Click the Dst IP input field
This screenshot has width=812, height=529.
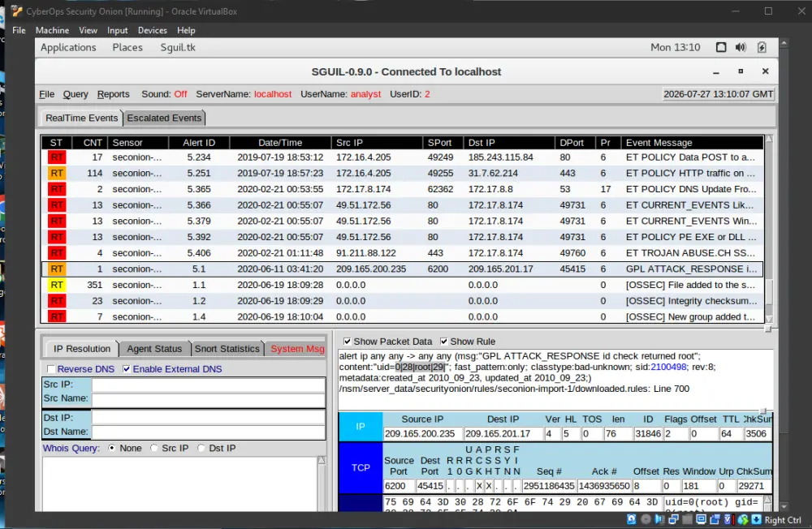208,418
